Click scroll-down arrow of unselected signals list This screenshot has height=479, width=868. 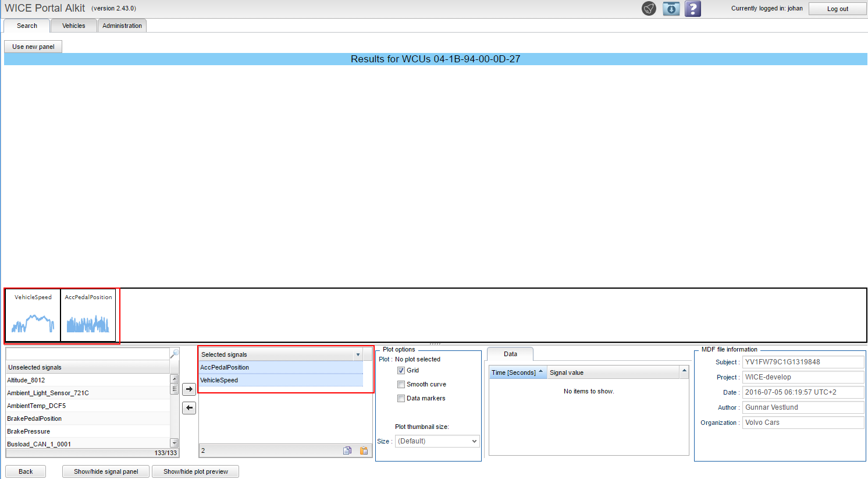(174, 443)
